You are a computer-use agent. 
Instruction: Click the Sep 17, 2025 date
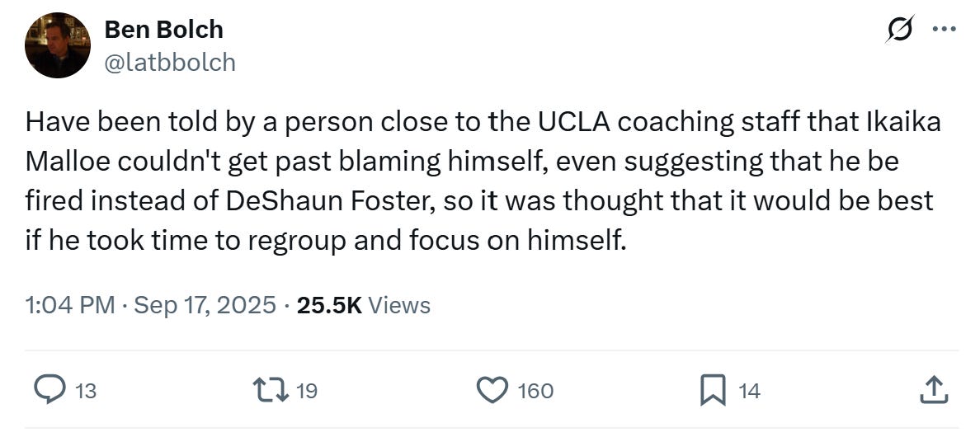(205, 305)
